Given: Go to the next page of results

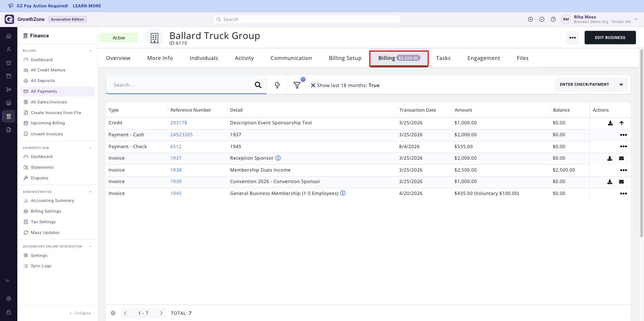Looking at the screenshot, I should (161, 313).
